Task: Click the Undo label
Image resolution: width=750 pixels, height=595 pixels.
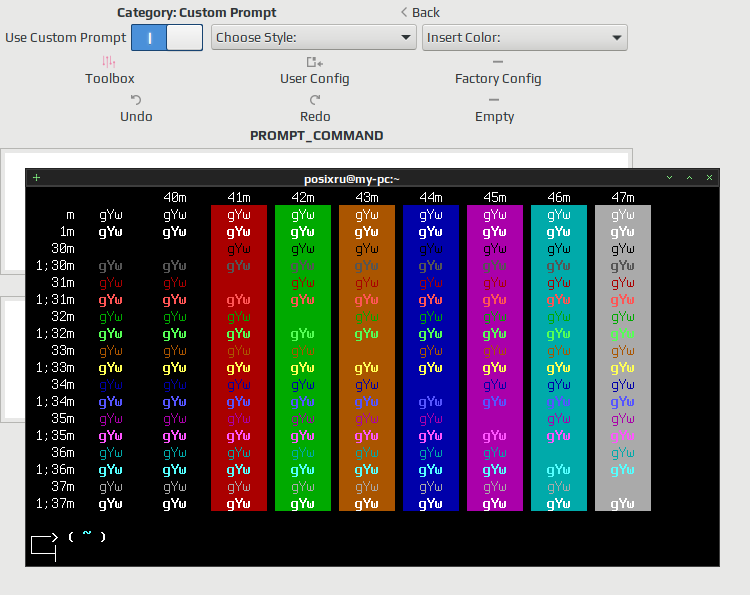Action: 136,117
